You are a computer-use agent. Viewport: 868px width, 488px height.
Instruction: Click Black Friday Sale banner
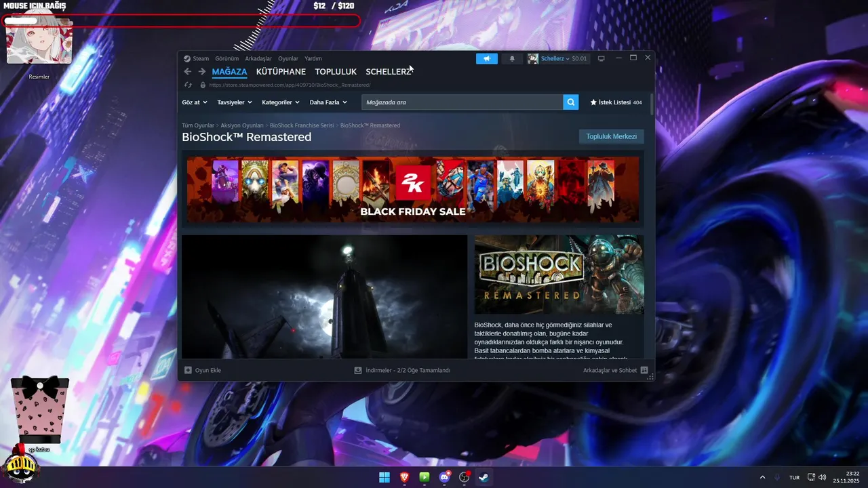[x=413, y=190]
